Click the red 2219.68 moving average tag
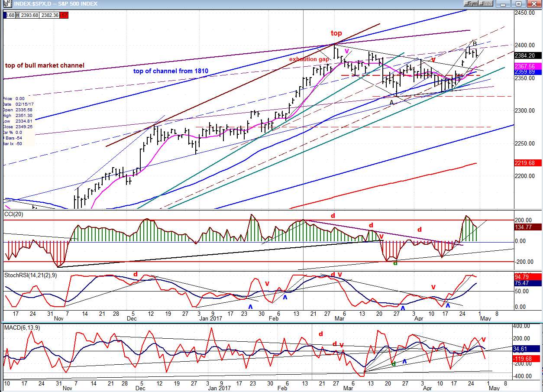The image size is (543, 392). (x=526, y=163)
